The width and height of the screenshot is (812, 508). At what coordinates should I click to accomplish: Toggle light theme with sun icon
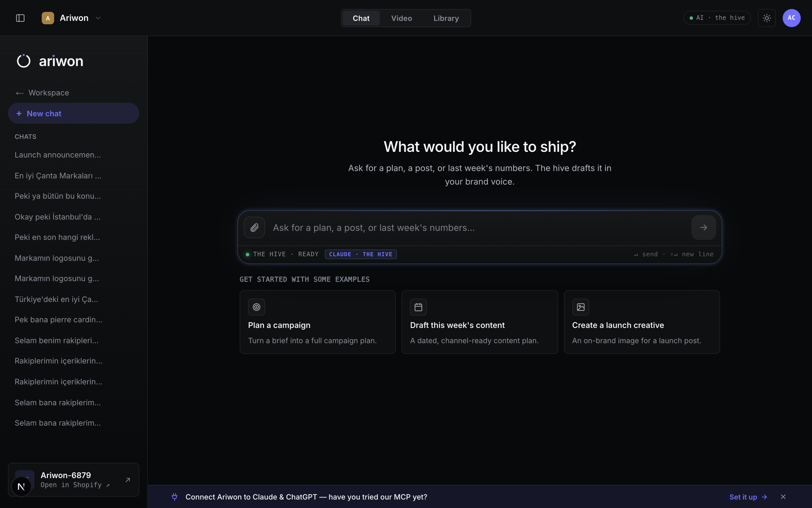(x=767, y=18)
